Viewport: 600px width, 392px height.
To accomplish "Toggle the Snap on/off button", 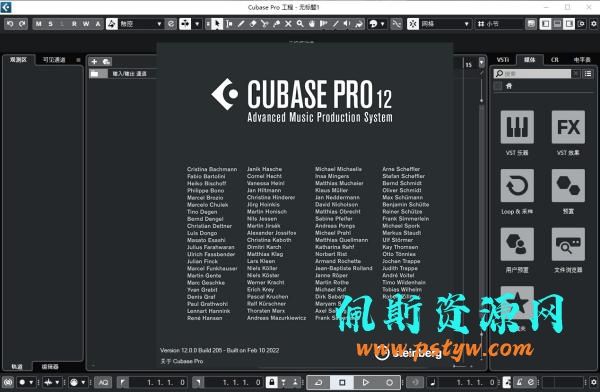I will [x=413, y=24].
